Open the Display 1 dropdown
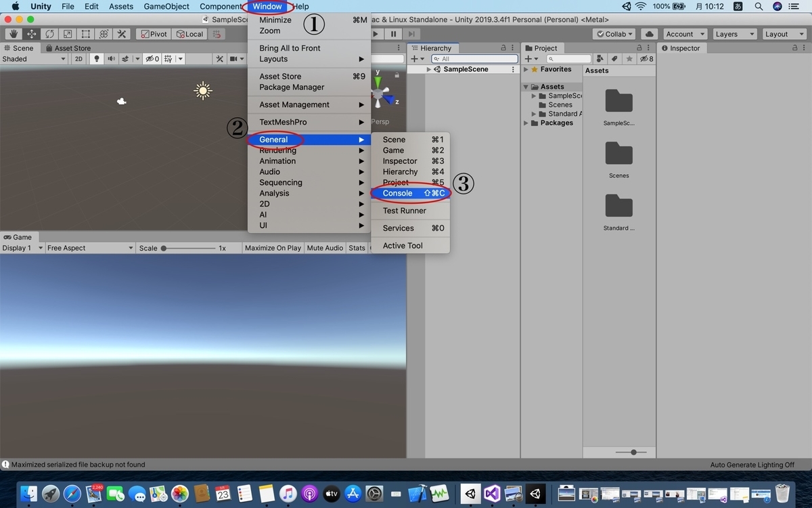The image size is (812, 508). coord(22,248)
